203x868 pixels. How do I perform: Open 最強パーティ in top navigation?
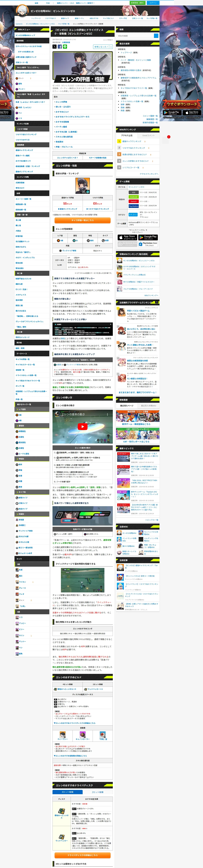[79, 18]
